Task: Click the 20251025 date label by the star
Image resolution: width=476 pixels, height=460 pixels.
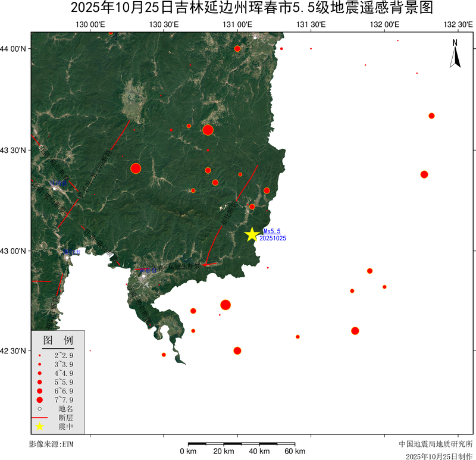Action: coord(273,238)
